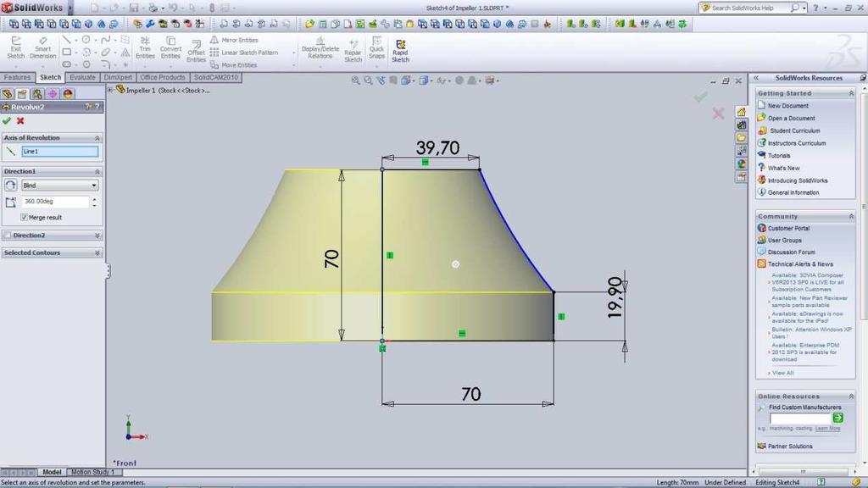
Task: Open the Design Library pane tab
Action: (x=741, y=125)
